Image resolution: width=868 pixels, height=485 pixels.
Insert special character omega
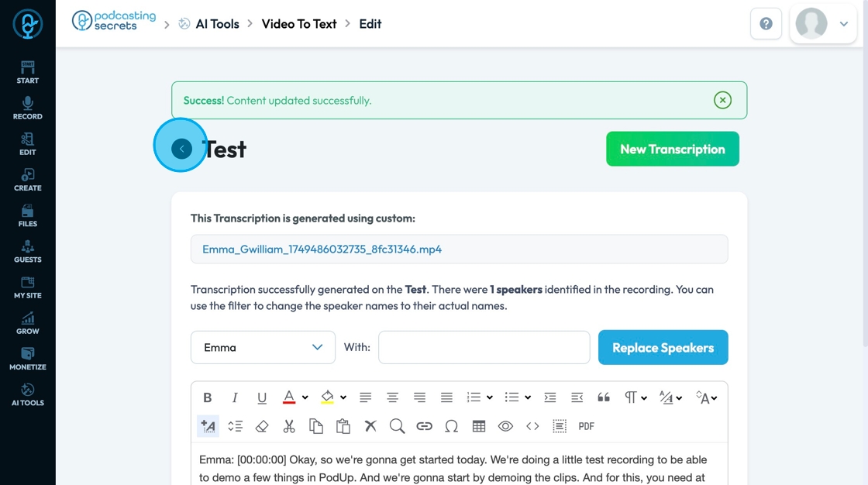pyautogui.click(x=451, y=426)
